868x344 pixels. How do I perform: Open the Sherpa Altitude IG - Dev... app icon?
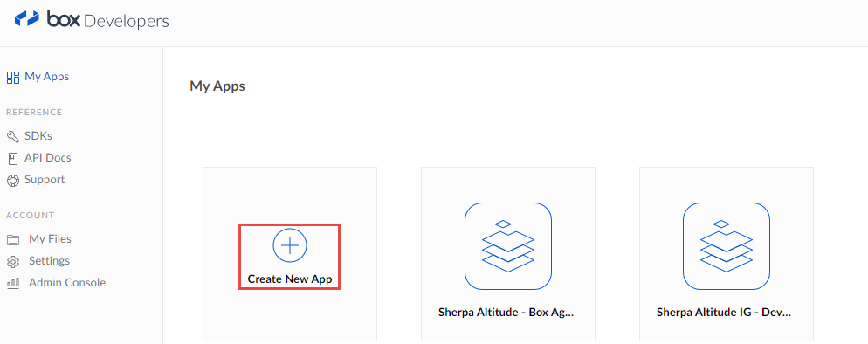pyautogui.click(x=727, y=246)
